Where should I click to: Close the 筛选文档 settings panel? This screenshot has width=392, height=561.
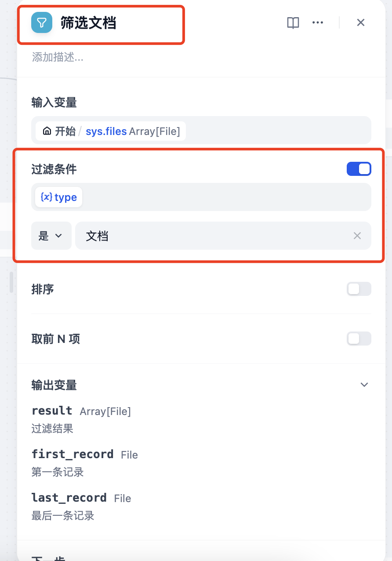361,22
